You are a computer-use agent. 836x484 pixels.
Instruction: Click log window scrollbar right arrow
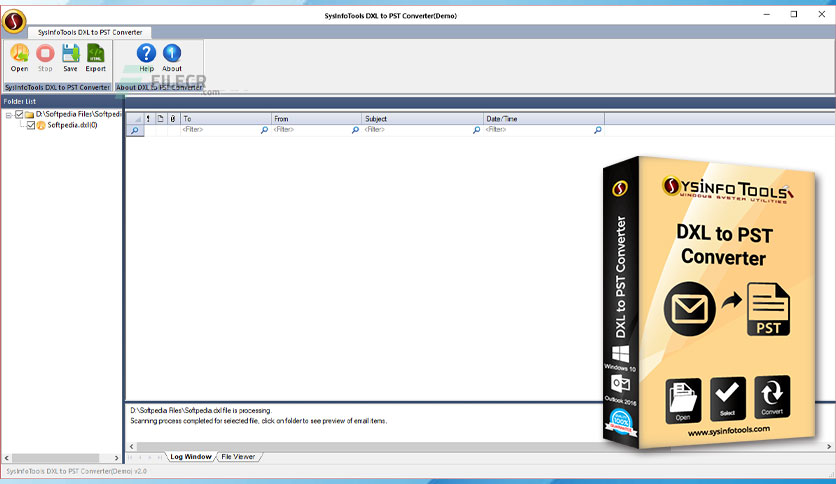coord(829,446)
